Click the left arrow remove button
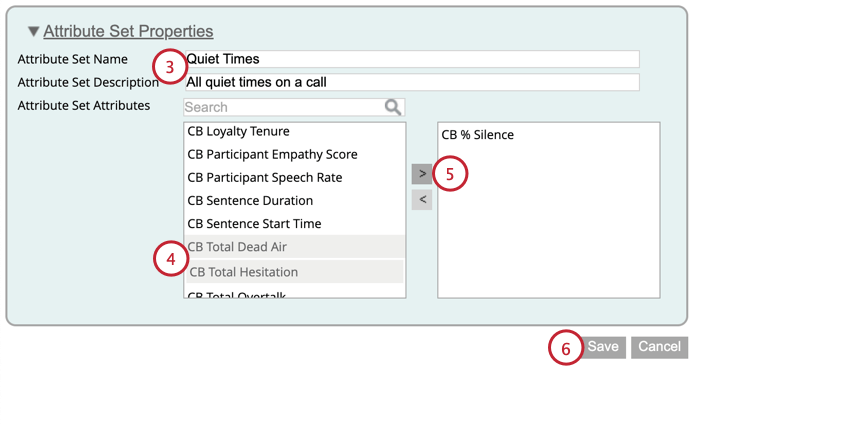Viewport: 850px width, 425px height. coord(422,200)
